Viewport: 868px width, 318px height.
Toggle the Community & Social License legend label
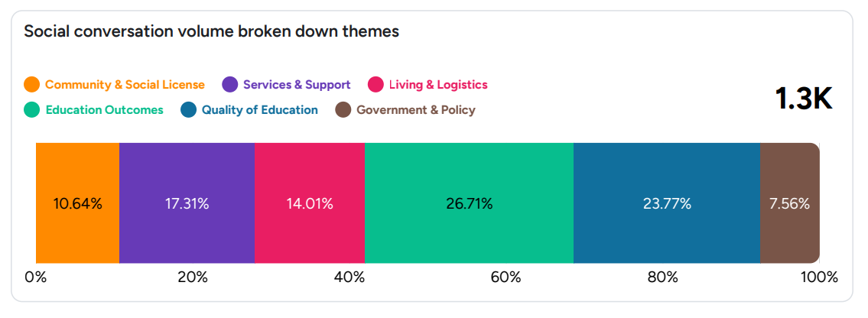pos(125,85)
